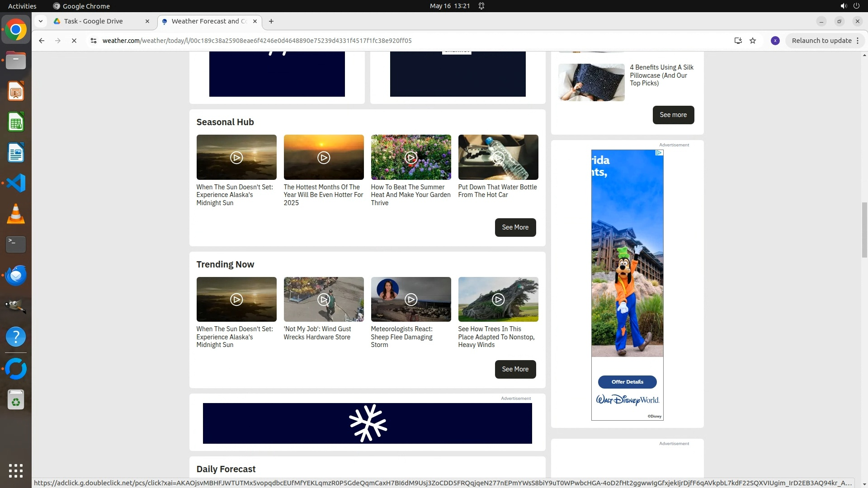The width and height of the screenshot is (868, 488).
Task: Open a new tab with plus button
Action: pos(271,21)
